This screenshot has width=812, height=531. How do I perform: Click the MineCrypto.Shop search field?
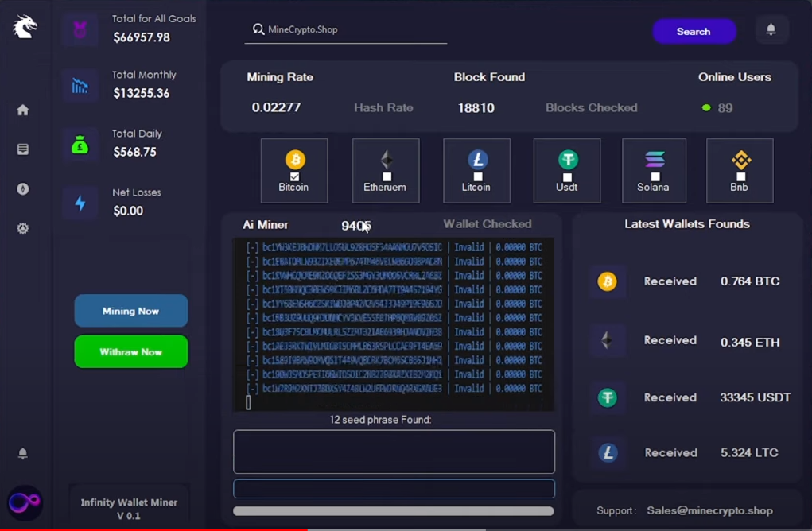pyautogui.click(x=350, y=29)
